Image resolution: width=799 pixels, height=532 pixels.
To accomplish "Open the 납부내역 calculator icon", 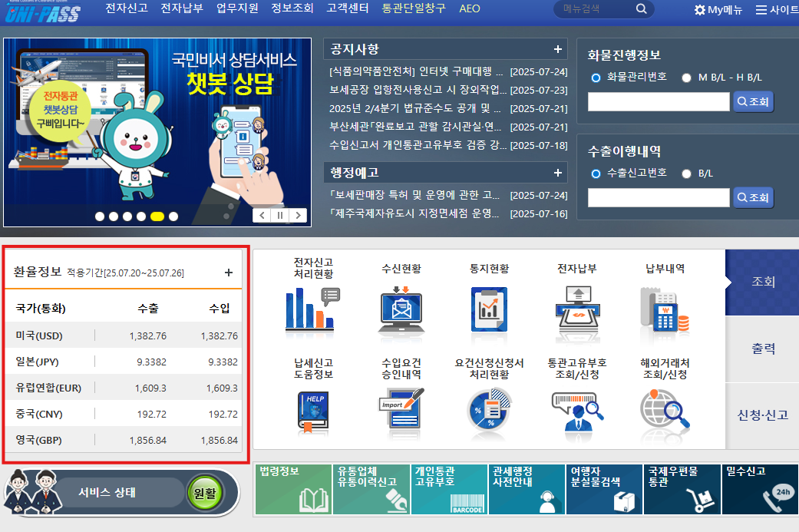I will click(665, 309).
